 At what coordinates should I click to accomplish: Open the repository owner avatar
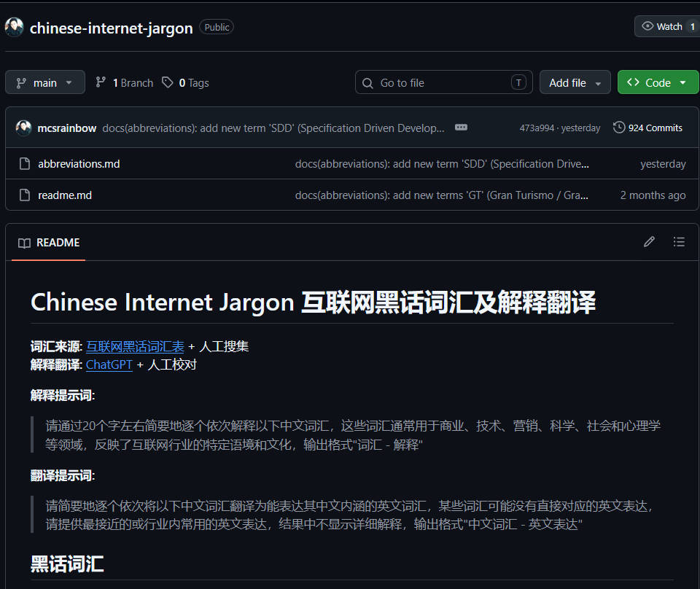click(15, 27)
